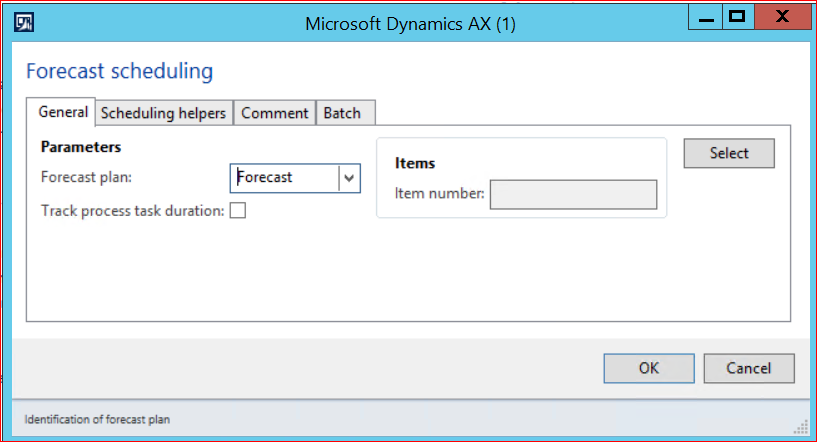Minimize the Dynamics AX window
This screenshot has height=442, width=817.
click(x=705, y=17)
